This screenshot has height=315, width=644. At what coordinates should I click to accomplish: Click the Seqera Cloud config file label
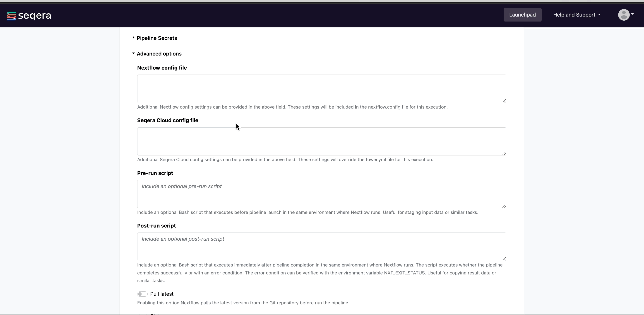click(x=168, y=120)
